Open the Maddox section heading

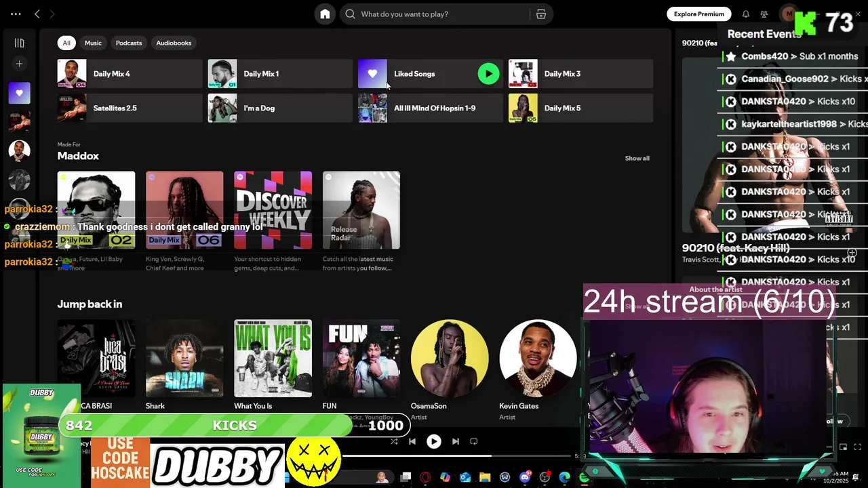[x=78, y=156]
